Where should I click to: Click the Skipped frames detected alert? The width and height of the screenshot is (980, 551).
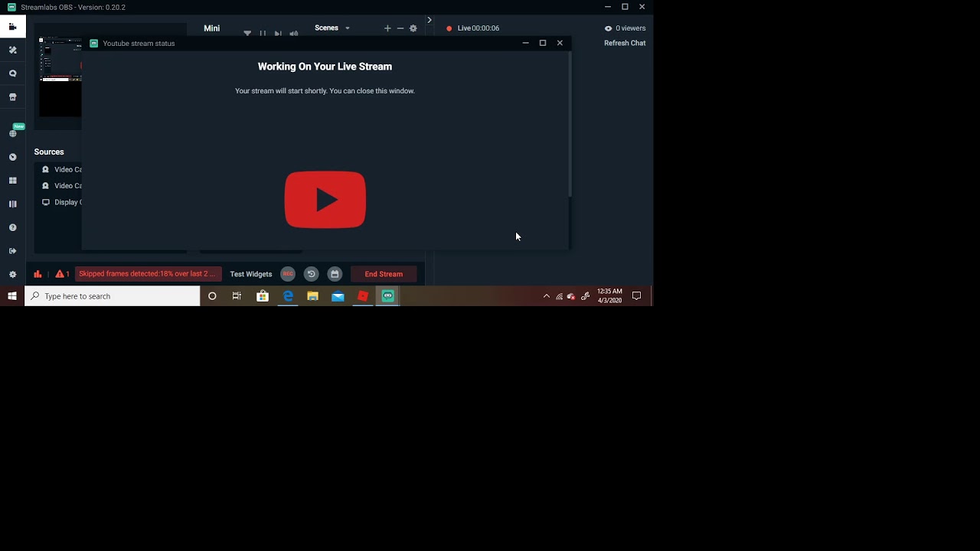[x=148, y=274]
